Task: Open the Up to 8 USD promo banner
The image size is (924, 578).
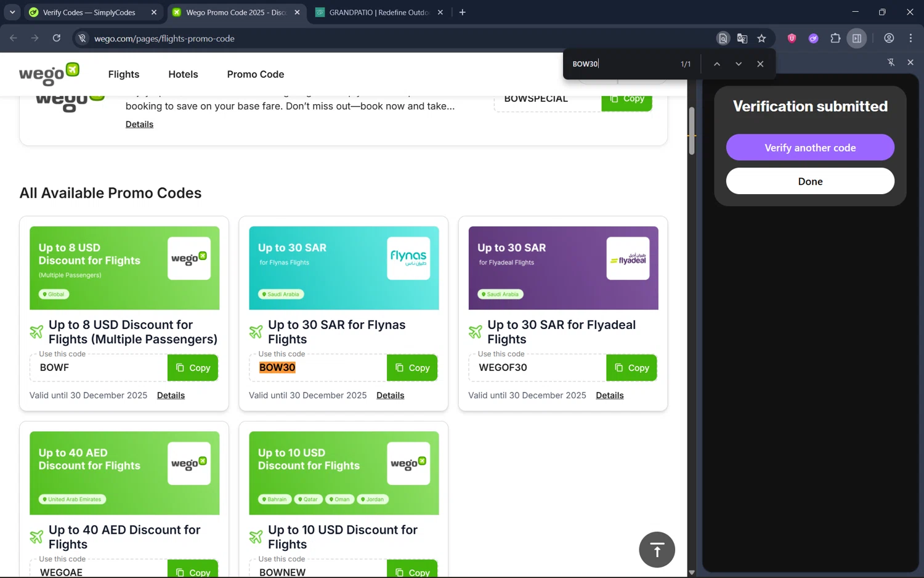Action: (124, 268)
